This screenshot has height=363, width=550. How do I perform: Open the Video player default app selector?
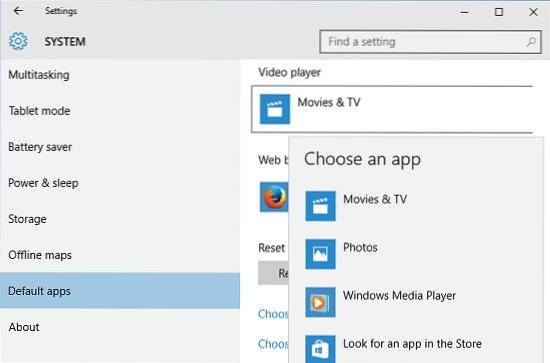392,109
